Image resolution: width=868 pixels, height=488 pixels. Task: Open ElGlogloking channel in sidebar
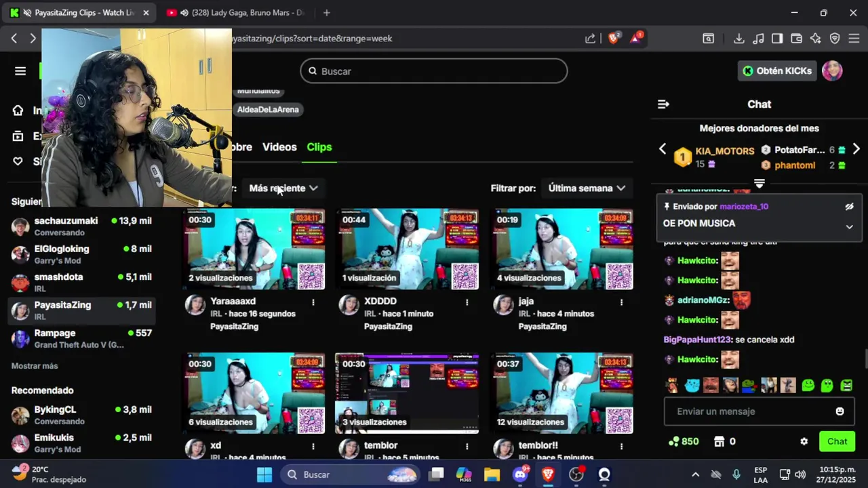(x=81, y=254)
